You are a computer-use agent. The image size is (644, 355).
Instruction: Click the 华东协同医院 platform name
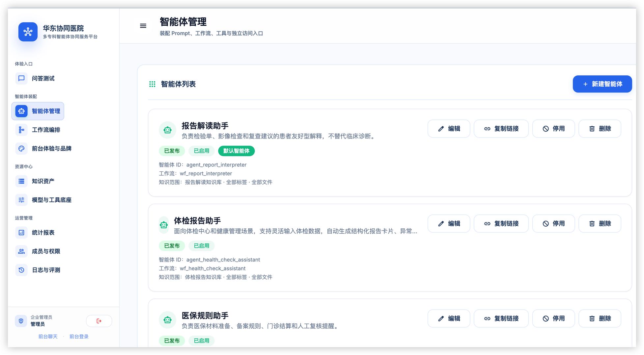point(63,28)
